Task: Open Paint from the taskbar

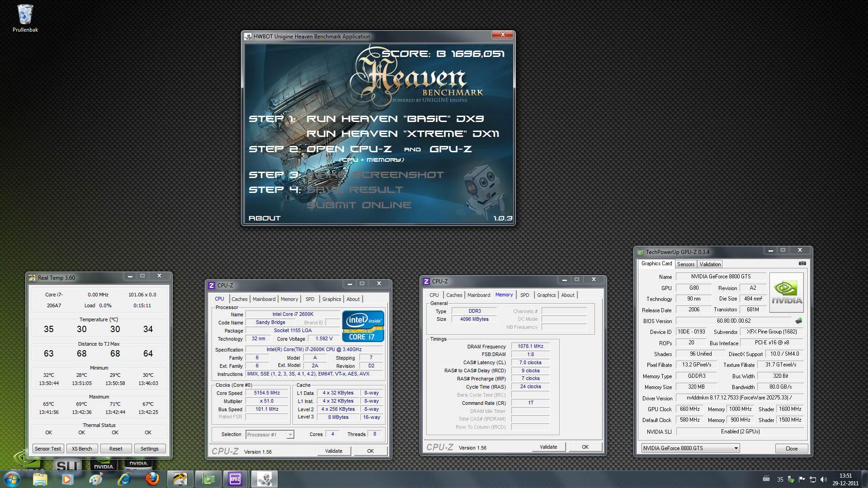Action: pyautogui.click(x=96, y=479)
